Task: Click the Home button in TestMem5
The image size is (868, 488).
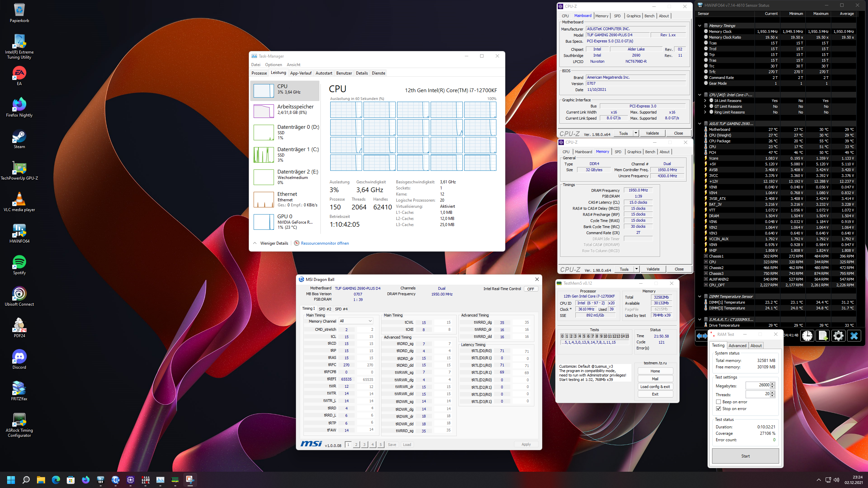Action: click(655, 371)
